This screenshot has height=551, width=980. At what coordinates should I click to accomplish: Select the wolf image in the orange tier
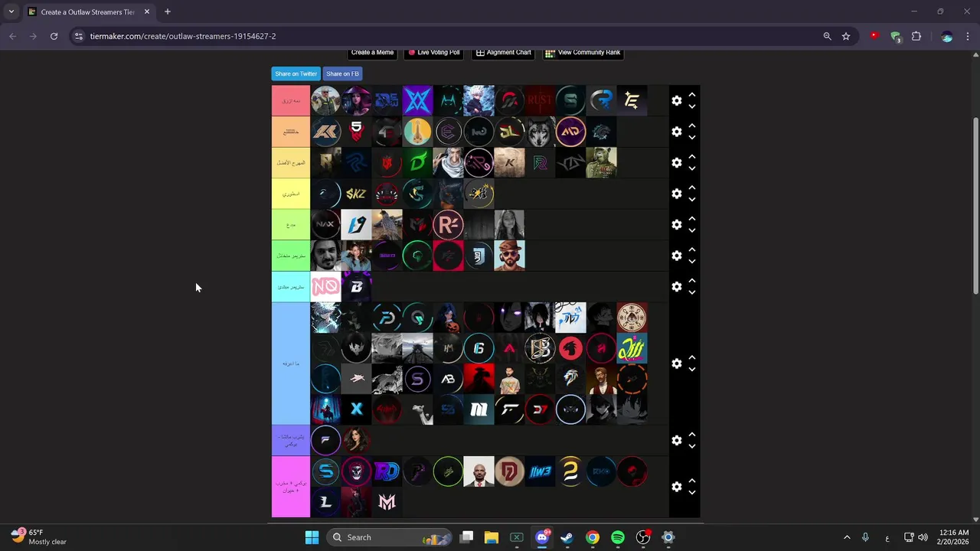click(540, 132)
